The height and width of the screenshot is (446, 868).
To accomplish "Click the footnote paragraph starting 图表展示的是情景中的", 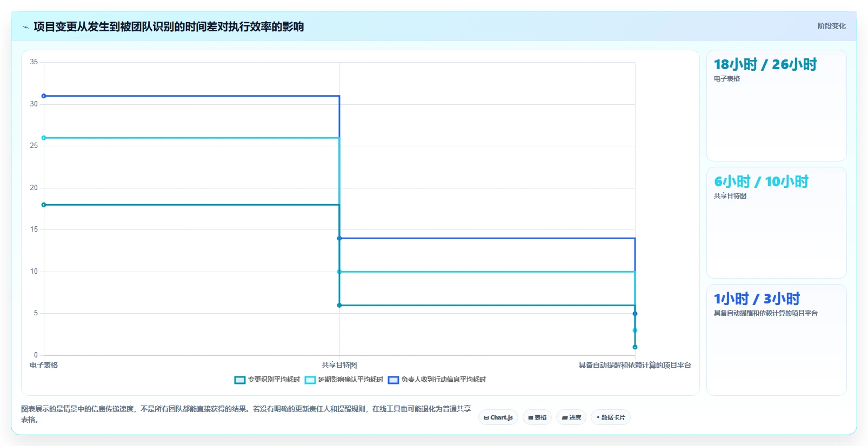I will click(x=246, y=414).
